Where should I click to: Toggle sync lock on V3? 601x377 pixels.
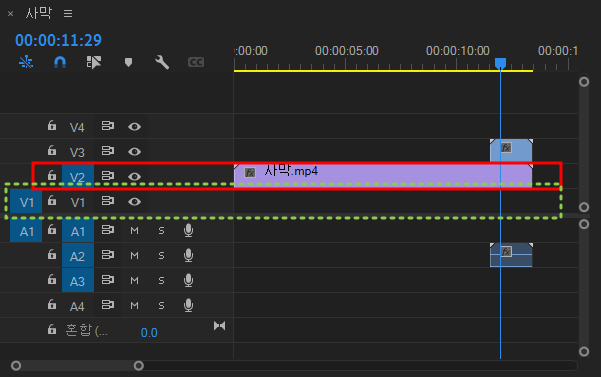(x=108, y=151)
